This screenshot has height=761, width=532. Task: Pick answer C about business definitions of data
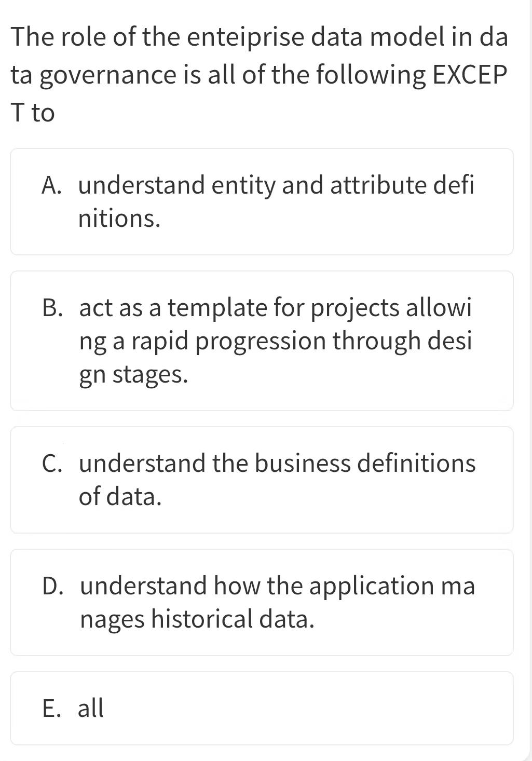coord(262,480)
